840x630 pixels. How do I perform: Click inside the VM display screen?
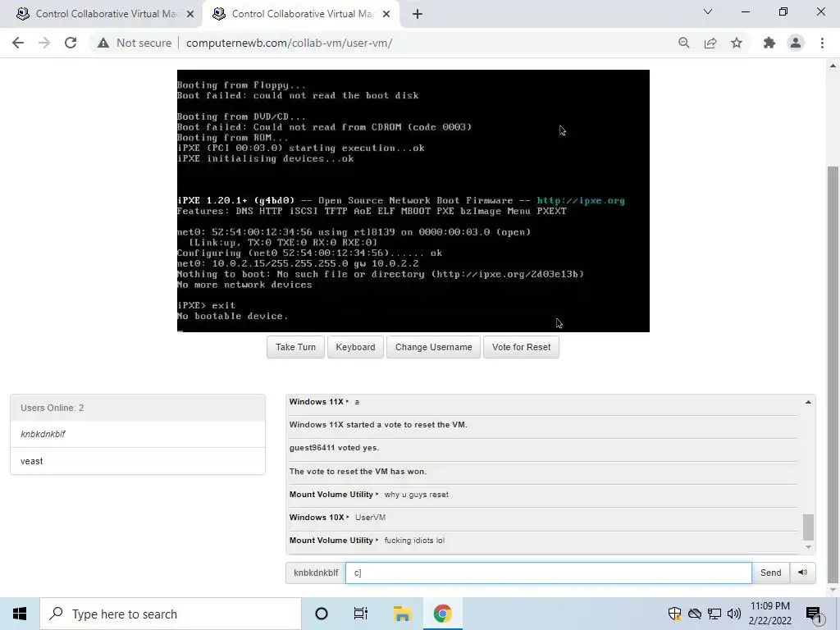coord(413,201)
